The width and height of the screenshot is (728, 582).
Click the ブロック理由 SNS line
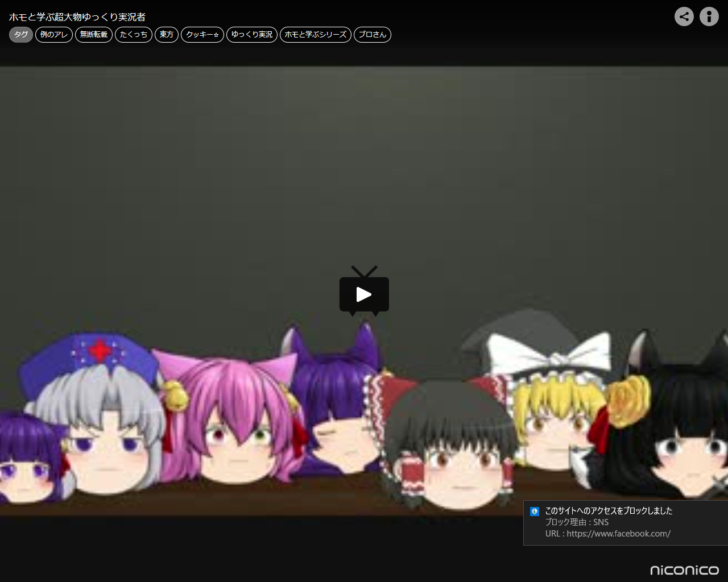(x=577, y=522)
